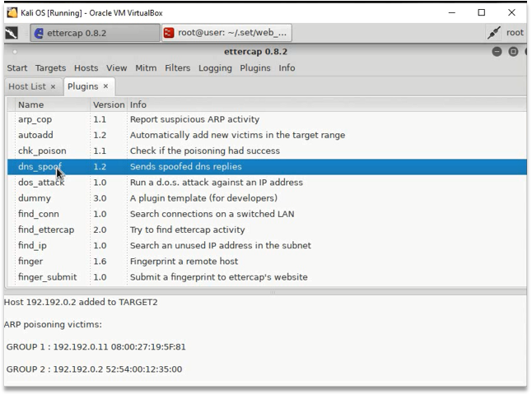Sort by the Version column header
532x394 pixels.
click(109, 104)
